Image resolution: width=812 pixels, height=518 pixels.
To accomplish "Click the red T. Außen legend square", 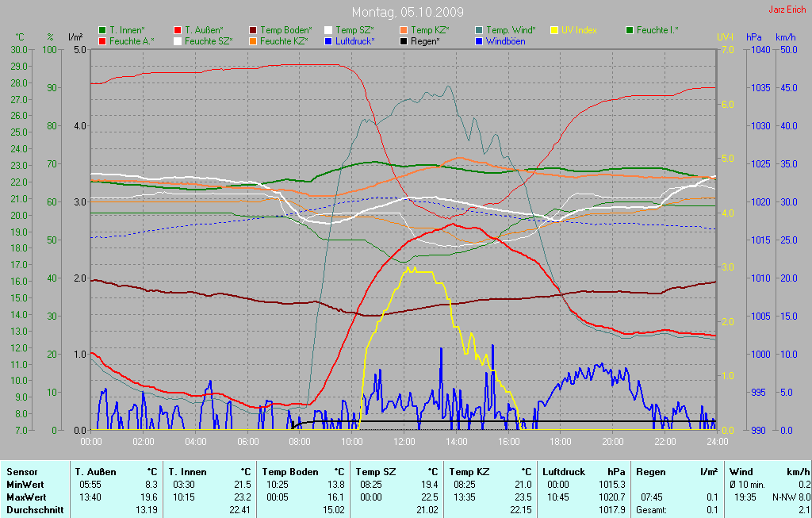I will [178, 30].
